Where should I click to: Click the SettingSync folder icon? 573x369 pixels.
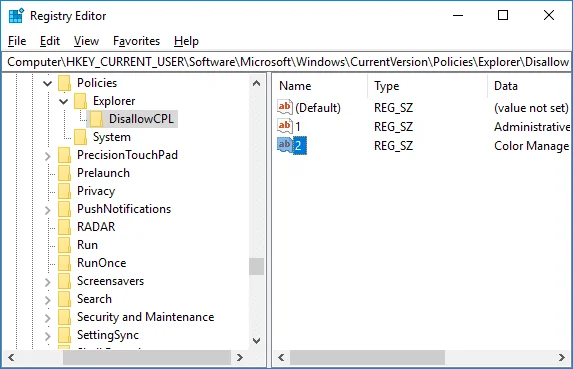pyautogui.click(x=65, y=335)
